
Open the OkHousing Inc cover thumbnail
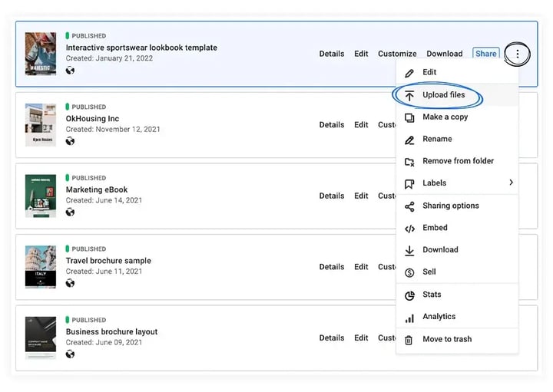[41, 125]
